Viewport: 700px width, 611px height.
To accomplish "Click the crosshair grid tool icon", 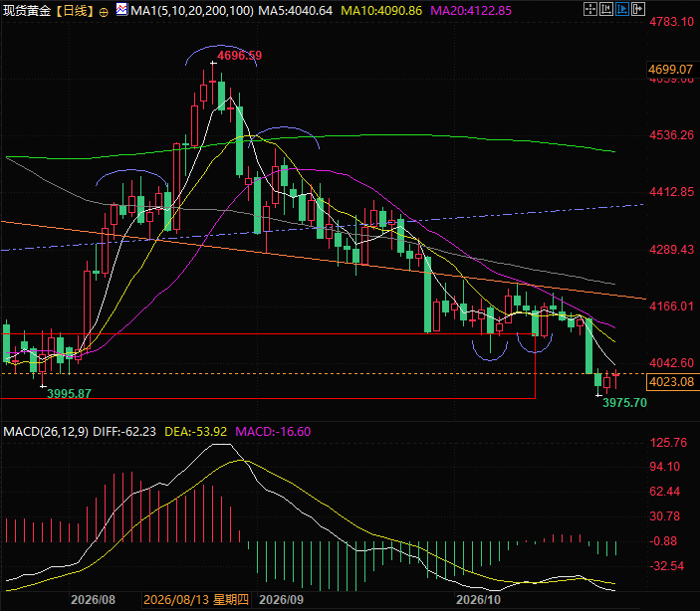I will pos(590,9).
